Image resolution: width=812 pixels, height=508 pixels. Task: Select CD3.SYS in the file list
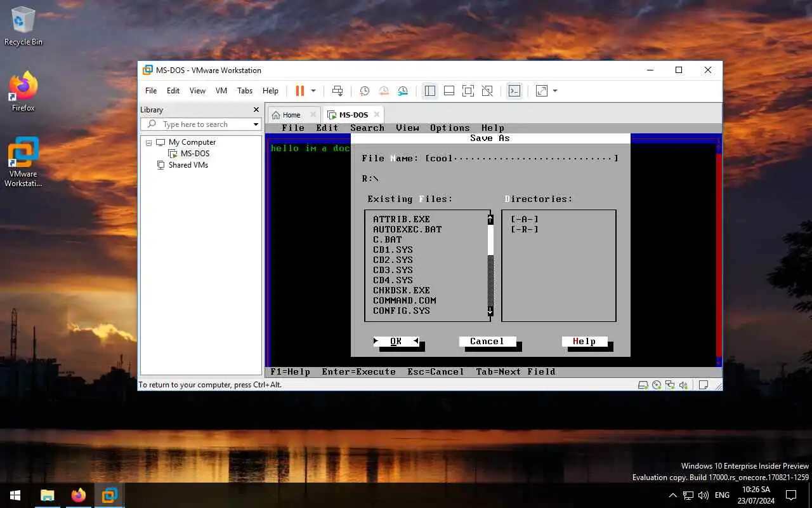tap(393, 270)
